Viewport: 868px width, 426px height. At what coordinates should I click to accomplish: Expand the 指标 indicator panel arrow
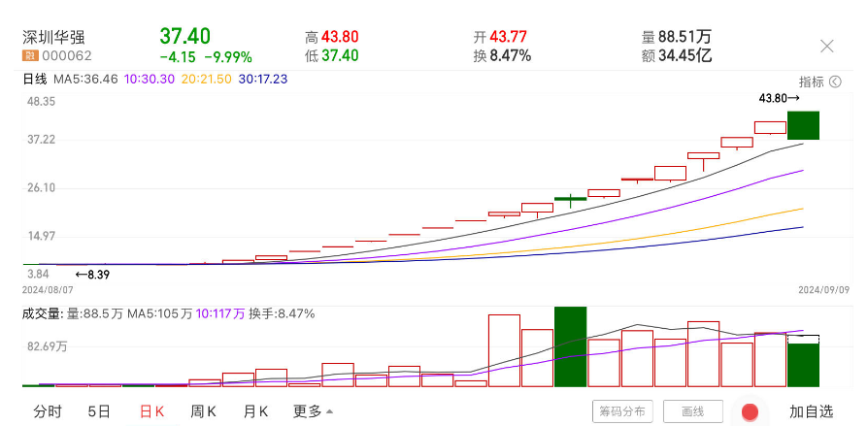point(835,82)
